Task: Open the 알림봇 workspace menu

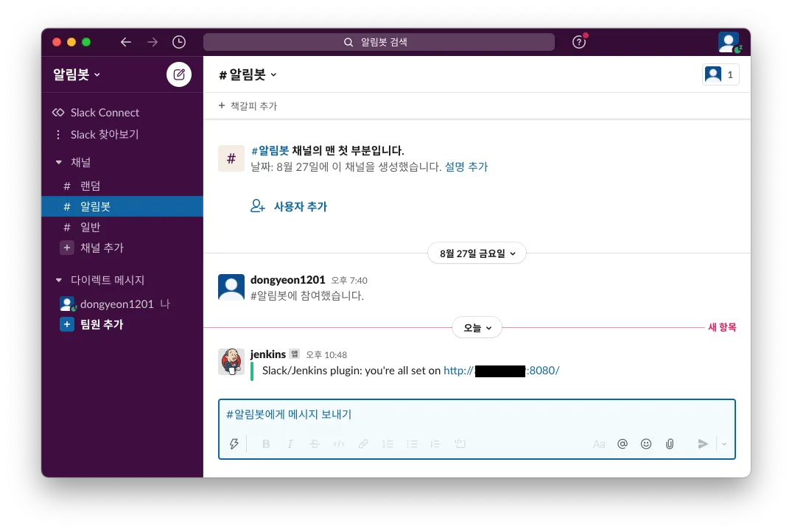Action: [77, 74]
